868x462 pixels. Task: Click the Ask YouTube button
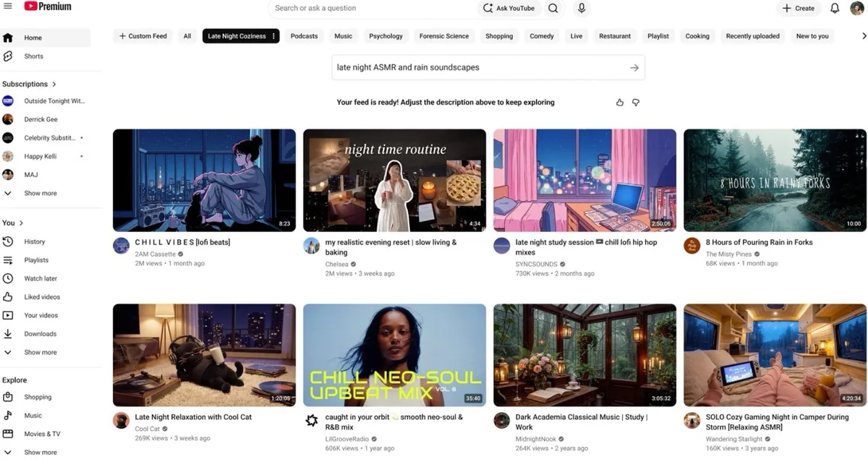[509, 8]
